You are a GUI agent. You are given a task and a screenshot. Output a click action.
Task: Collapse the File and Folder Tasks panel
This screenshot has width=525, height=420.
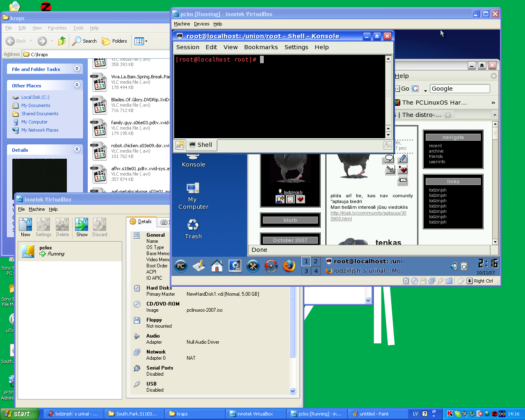pyautogui.click(x=77, y=68)
